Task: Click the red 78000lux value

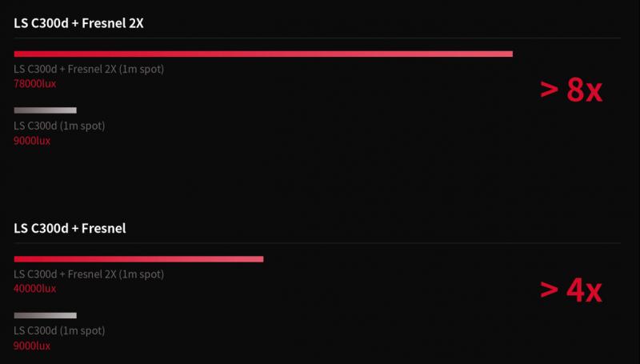Action: tap(34, 84)
